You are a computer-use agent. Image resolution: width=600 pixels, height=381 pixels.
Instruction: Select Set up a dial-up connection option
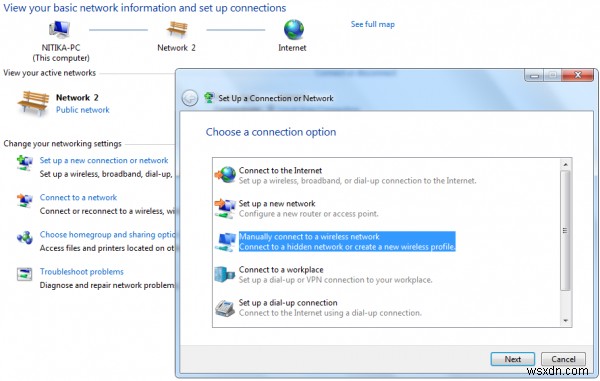coord(386,308)
